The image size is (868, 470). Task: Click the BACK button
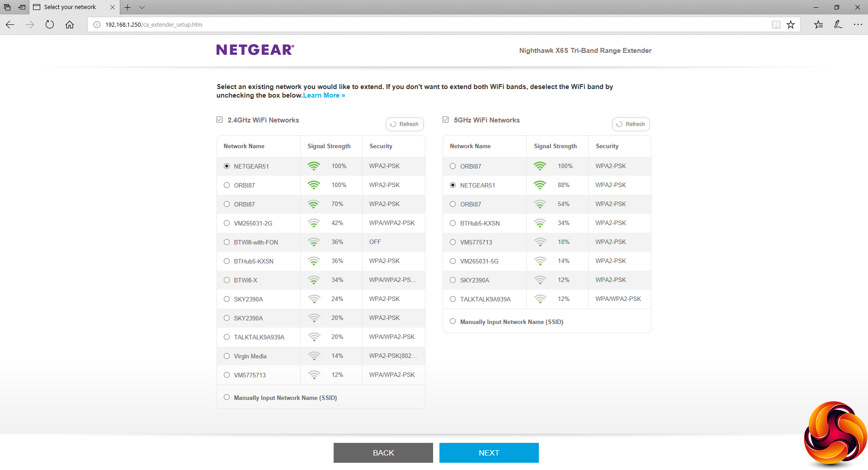point(383,453)
